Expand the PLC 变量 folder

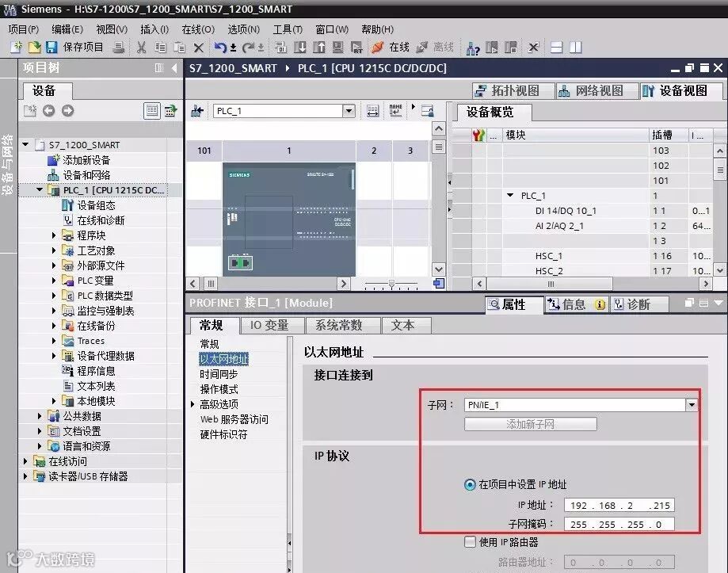(x=54, y=281)
